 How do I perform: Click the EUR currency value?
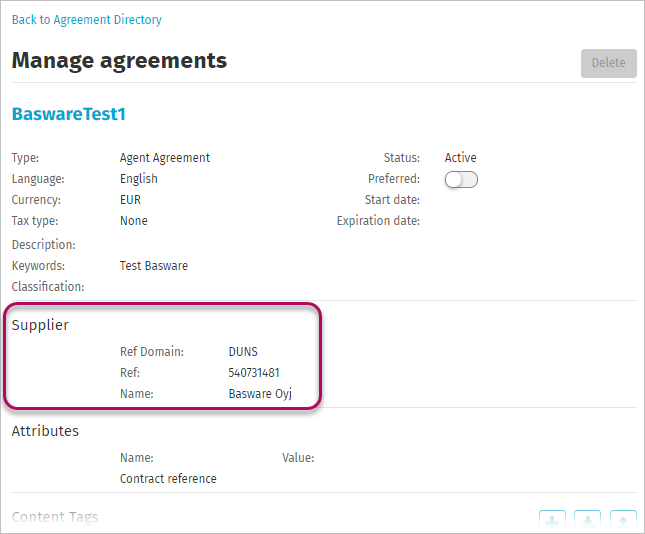pyautogui.click(x=130, y=200)
